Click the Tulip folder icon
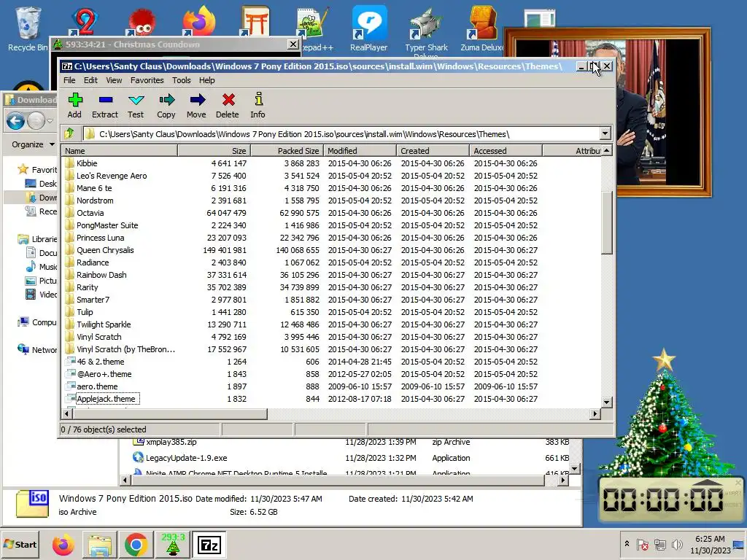This screenshot has height=560, width=747. (x=69, y=312)
